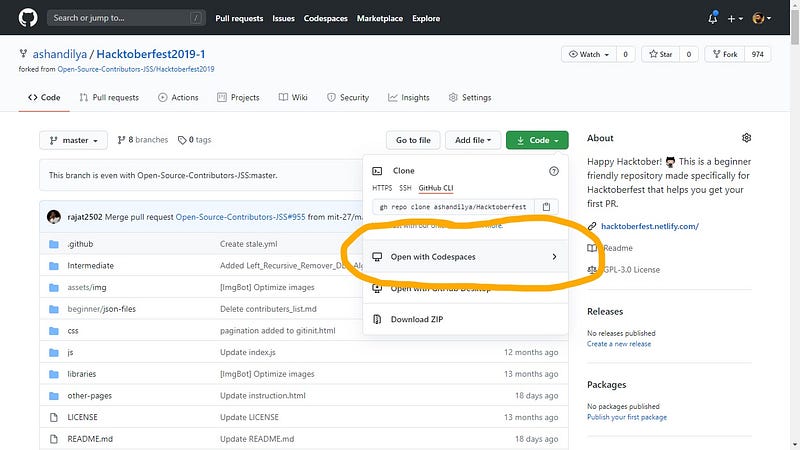Open the About settings gear icon
This screenshot has height=450, width=800.
coord(746,138)
